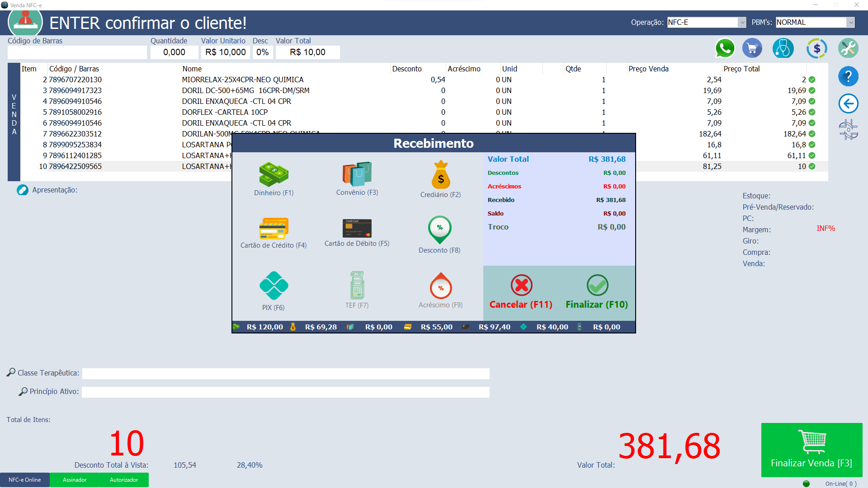
Task: Open the blue help question-mark icon
Action: click(848, 76)
